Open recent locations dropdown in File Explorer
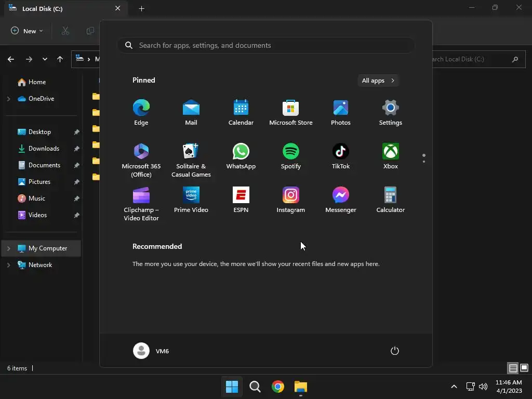Viewport: 532px width, 399px height. (45, 59)
